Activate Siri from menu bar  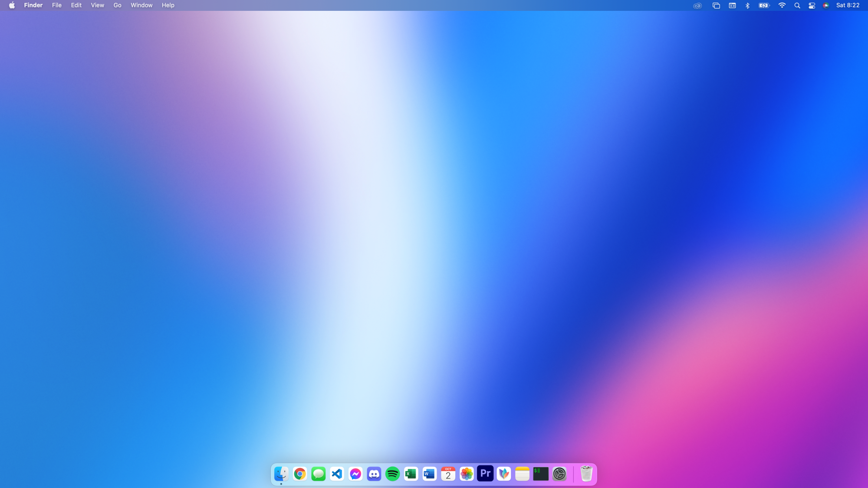pos(826,6)
